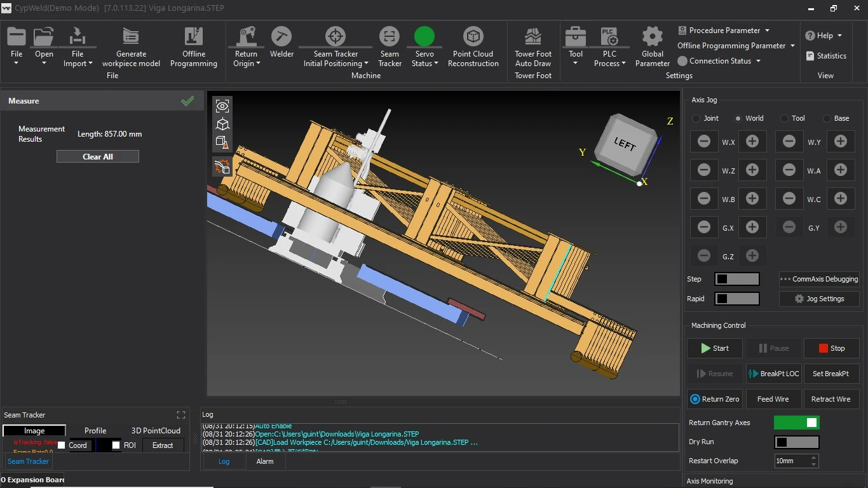The image size is (868, 488).
Task: Increase W.X axis with plus button
Action: (752, 142)
